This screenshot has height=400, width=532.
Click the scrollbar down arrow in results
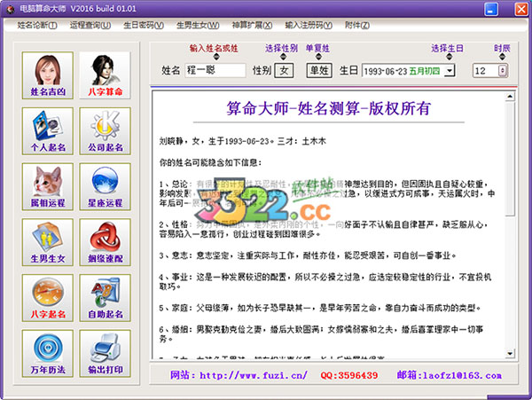(510, 353)
